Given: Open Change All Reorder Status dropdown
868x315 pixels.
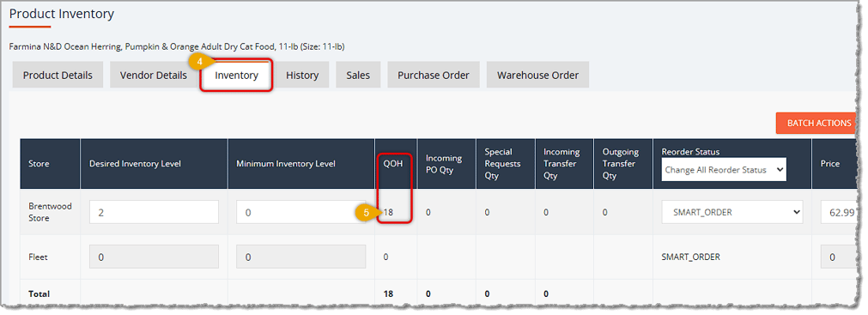Looking at the screenshot, I should click(x=724, y=170).
